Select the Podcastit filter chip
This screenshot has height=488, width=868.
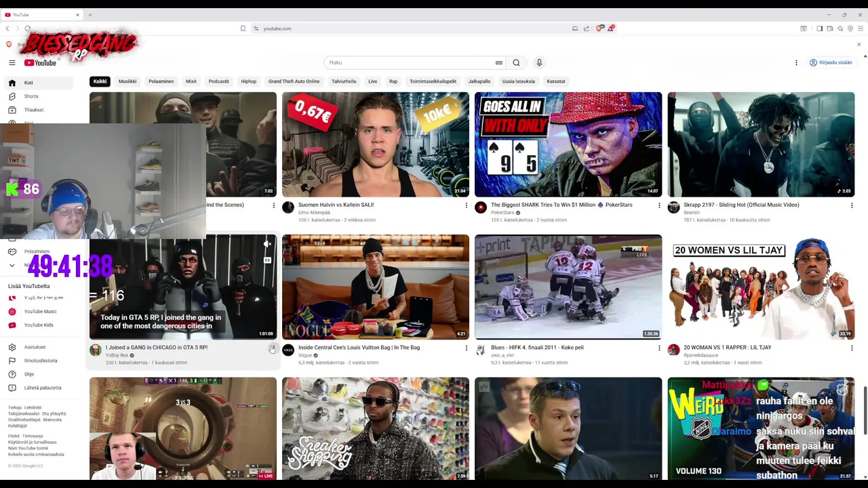[x=218, y=81]
